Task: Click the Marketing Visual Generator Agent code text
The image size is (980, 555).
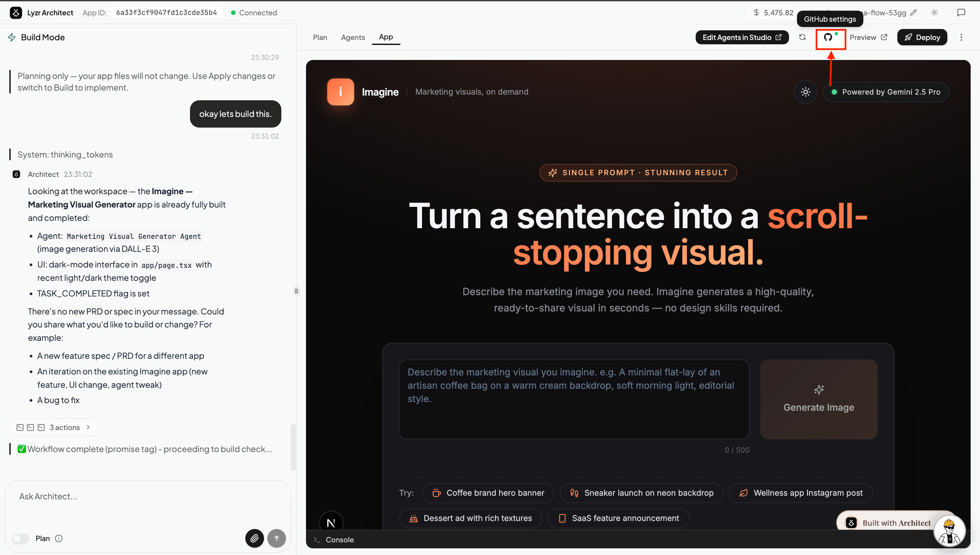Action: [134, 236]
